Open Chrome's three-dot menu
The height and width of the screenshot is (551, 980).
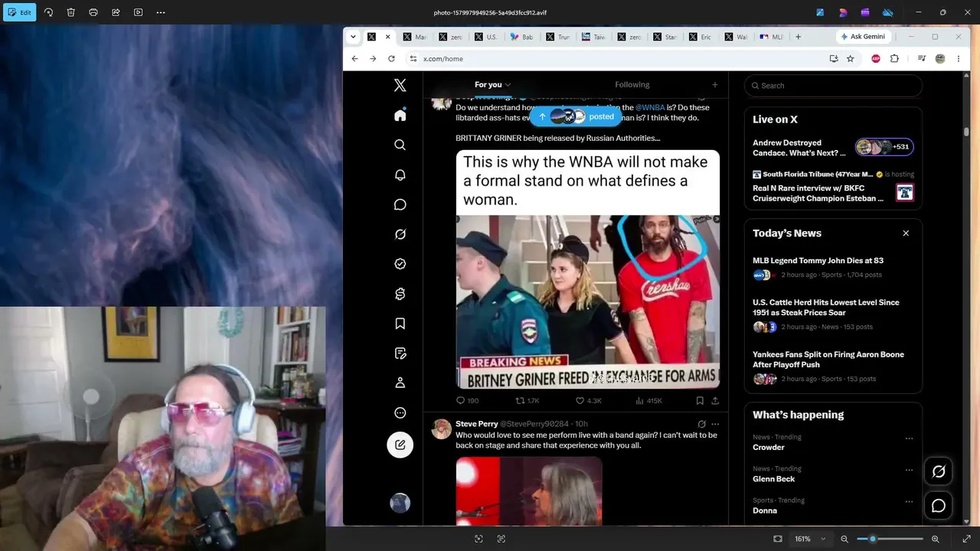[958, 59]
